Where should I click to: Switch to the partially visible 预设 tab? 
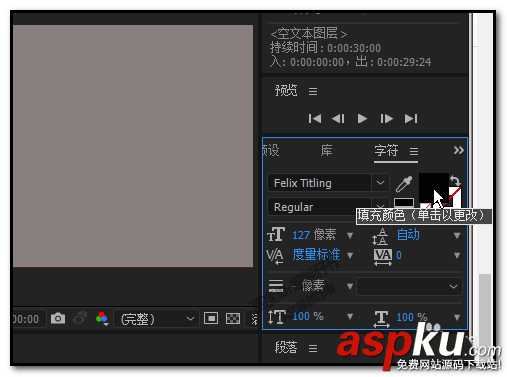[x=271, y=151]
